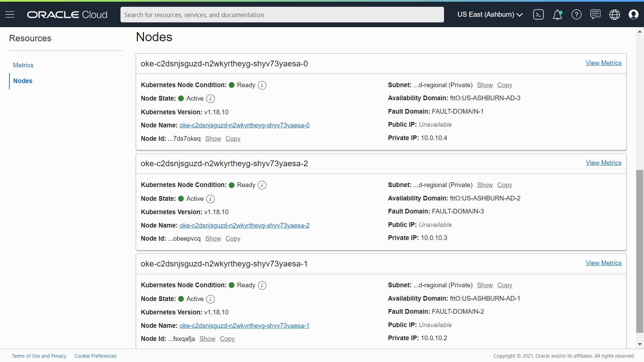
Task: Expand the US East (Ashburn) region dropdown
Action: (490, 14)
